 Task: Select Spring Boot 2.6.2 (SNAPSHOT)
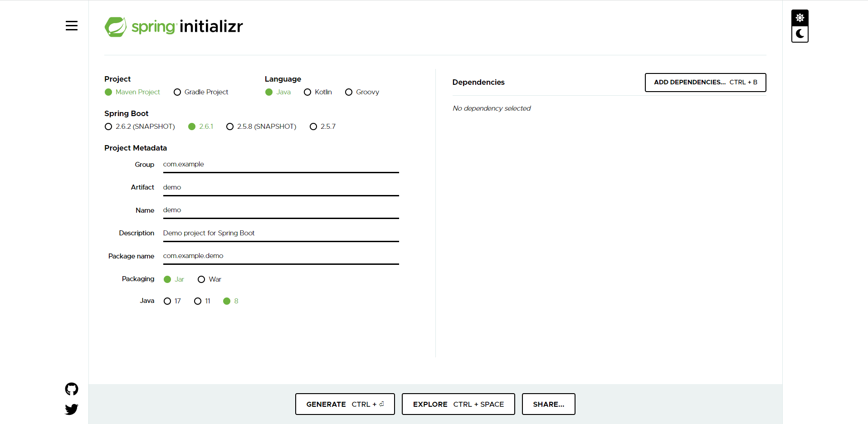(x=140, y=127)
